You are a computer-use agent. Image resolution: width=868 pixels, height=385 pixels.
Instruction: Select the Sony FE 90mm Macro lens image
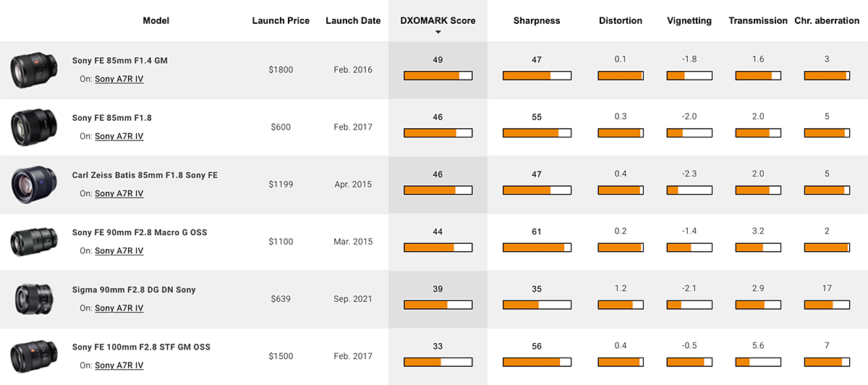click(29, 242)
